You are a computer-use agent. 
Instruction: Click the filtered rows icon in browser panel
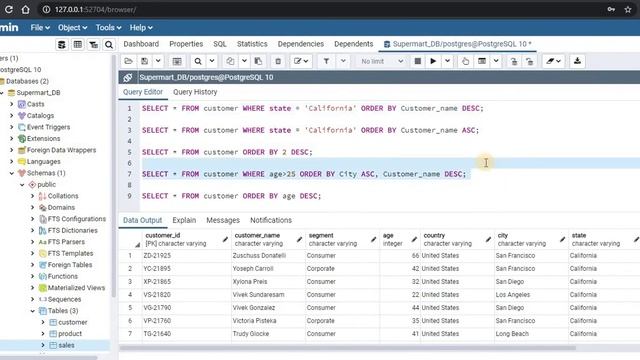click(93, 44)
